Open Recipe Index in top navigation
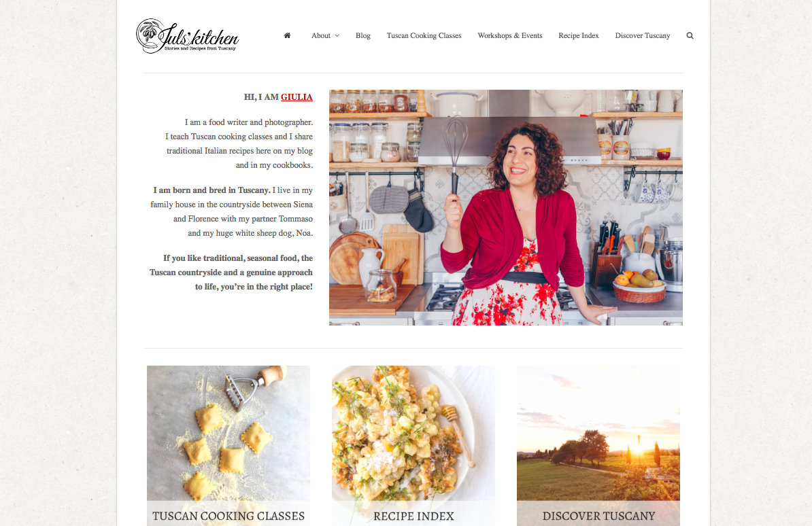The width and height of the screenshot is (812, 526). (x=579, y=36)
